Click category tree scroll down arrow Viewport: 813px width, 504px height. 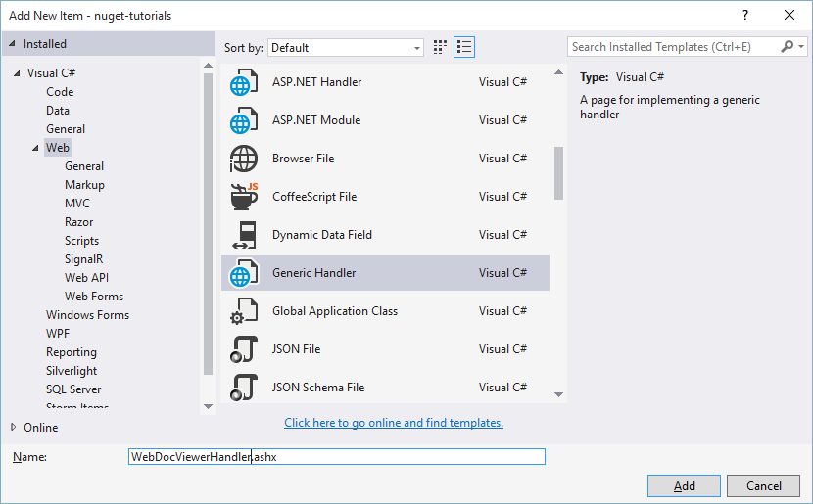(208, 406)
